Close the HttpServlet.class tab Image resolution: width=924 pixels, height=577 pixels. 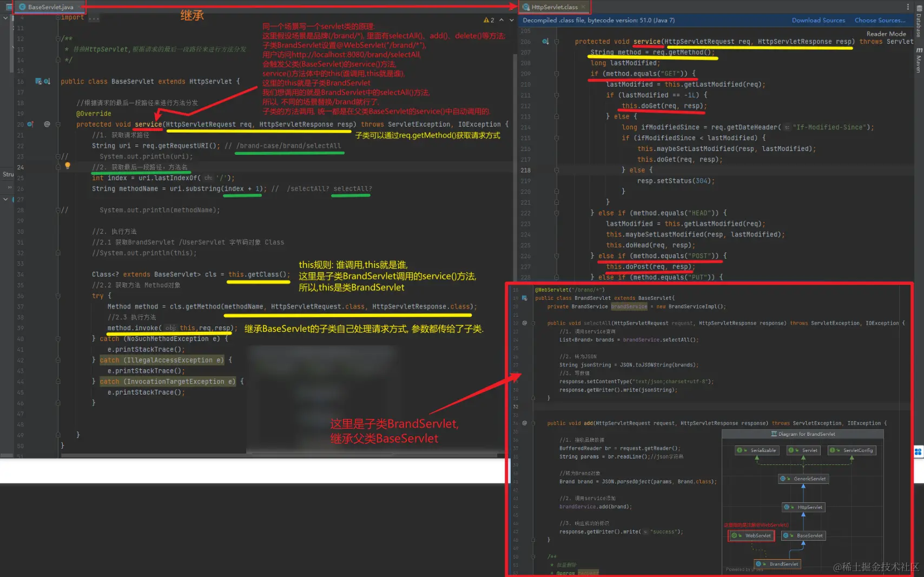click(x=583, y=7)
